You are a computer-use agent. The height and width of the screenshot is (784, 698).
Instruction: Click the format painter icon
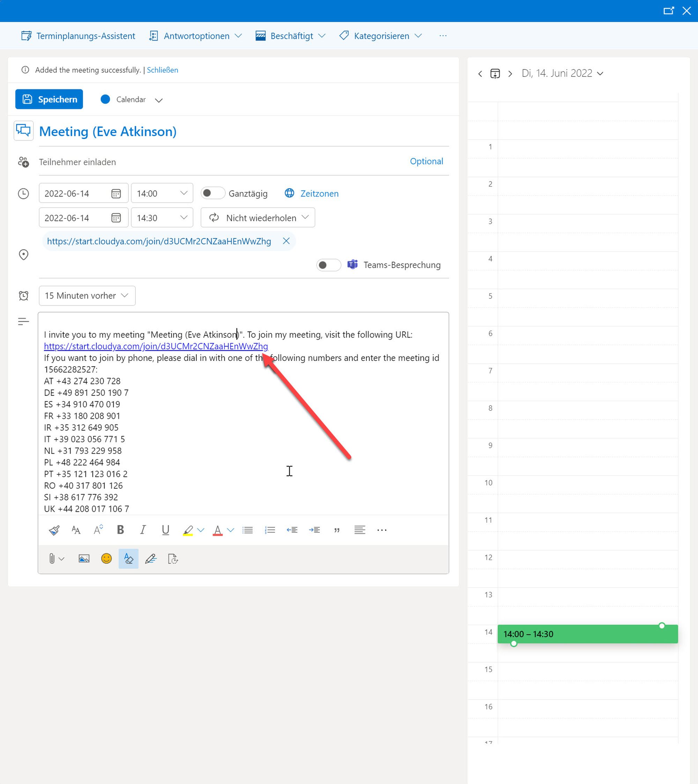54,530
